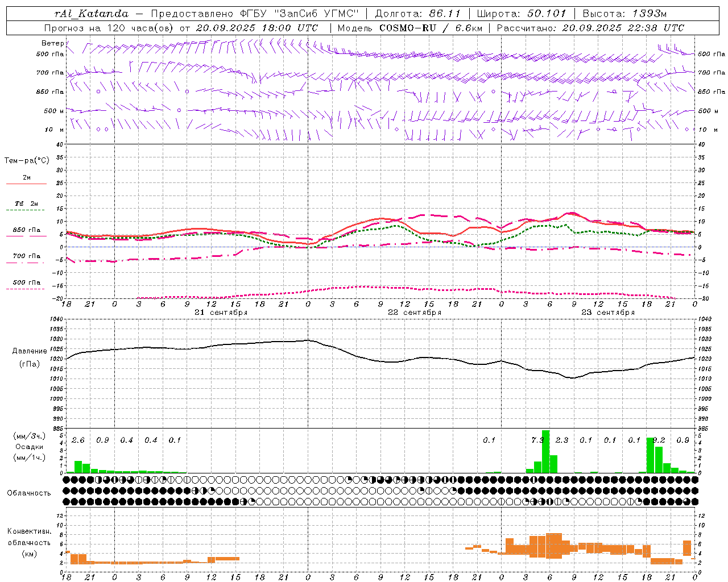Image resolution: width=728 pixels, height=582 pixels.
Task: Click the 9.2 precipitation value
Action: coord(659,440)
